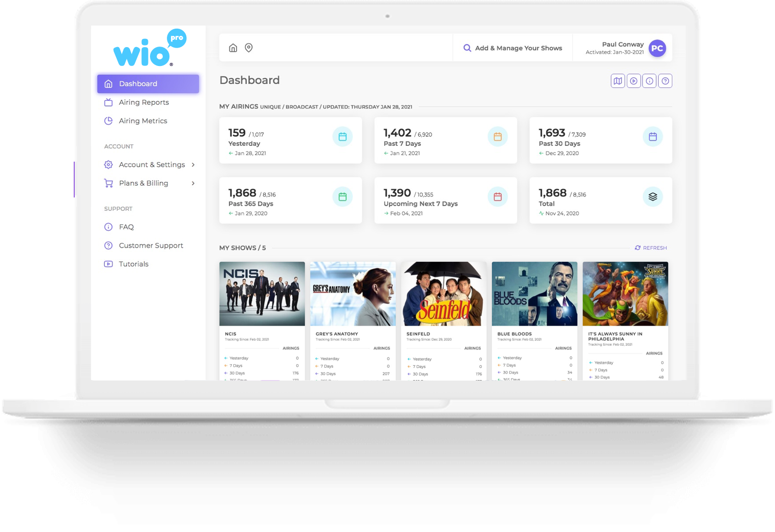Click the location pin icon in top bar

click(x=249, y=48)
